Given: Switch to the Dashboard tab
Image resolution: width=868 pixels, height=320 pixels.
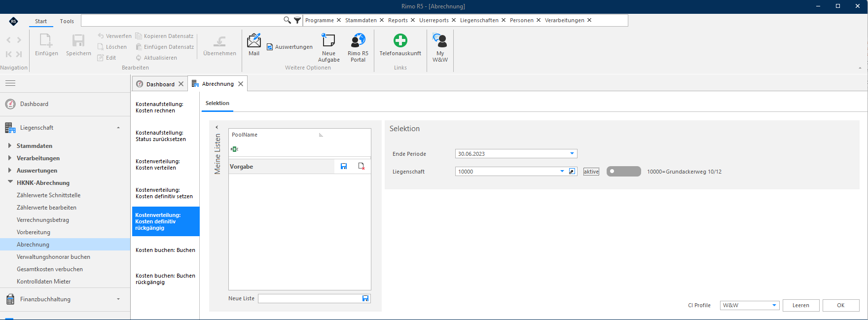Looking at the screenshot, I should 160,84.
